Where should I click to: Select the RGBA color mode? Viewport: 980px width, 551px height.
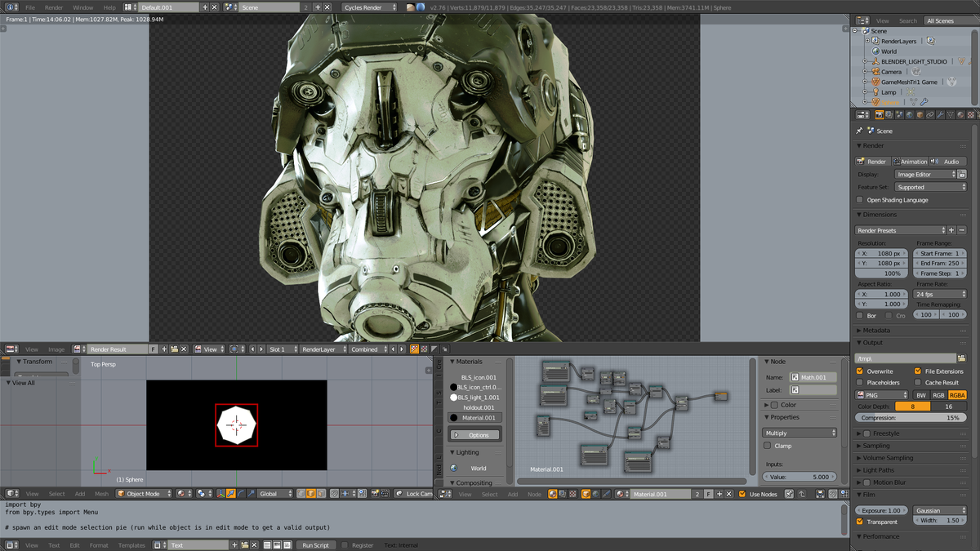[957, 395]
